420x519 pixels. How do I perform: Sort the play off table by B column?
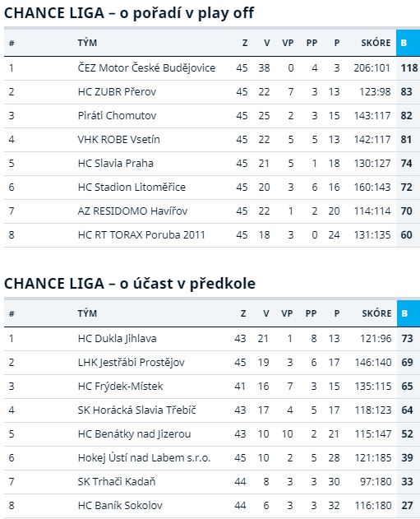(x=408, y=43)
